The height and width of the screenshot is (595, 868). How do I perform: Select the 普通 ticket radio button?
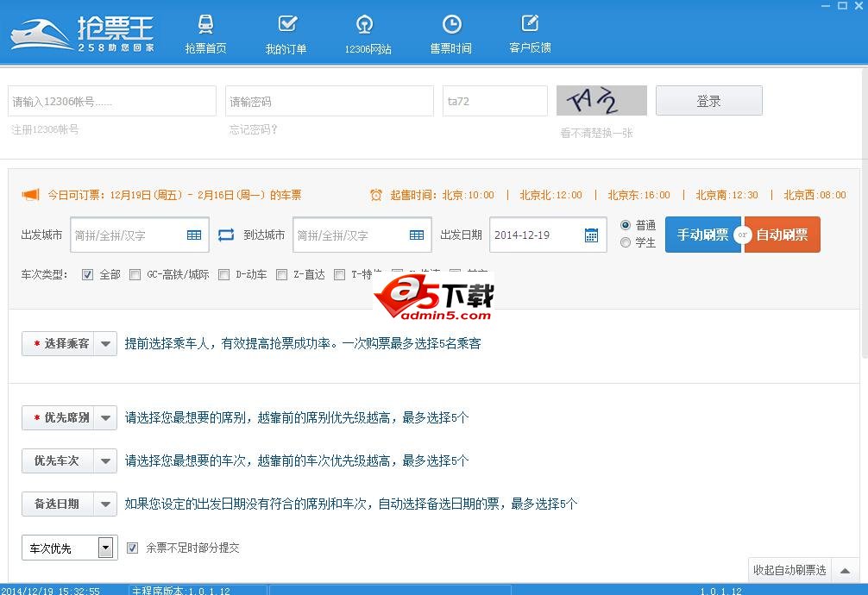click(626, 225)
